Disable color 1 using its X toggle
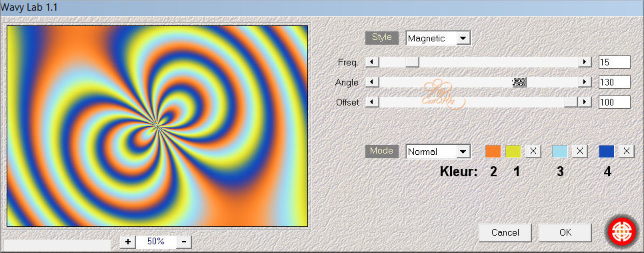Image resolution: width=644 pixels, height=253 pixels. [x=533, y=152]
